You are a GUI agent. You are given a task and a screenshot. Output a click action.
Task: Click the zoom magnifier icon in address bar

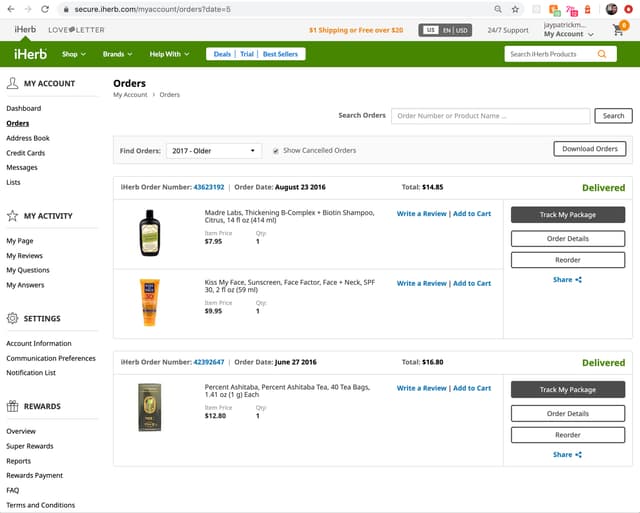498,9
